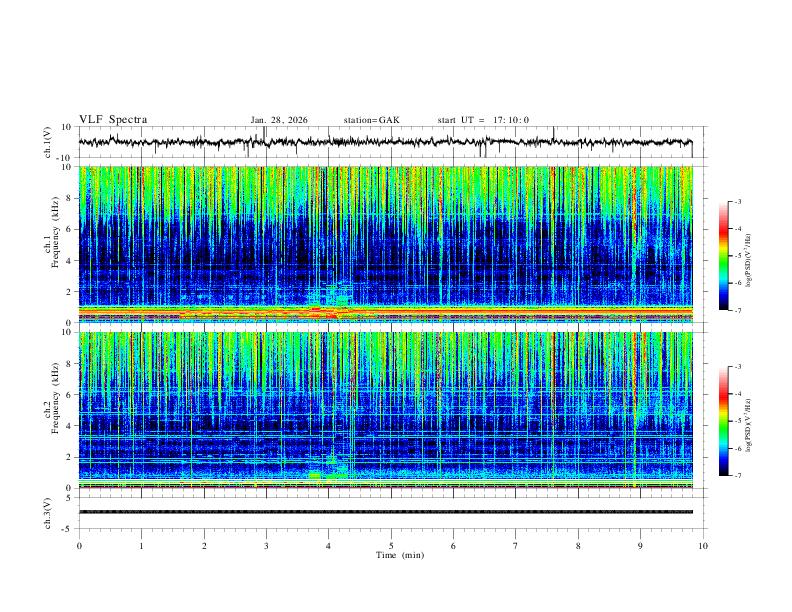Click the ch.1 spectrogram color scale bar

(724, 256)
